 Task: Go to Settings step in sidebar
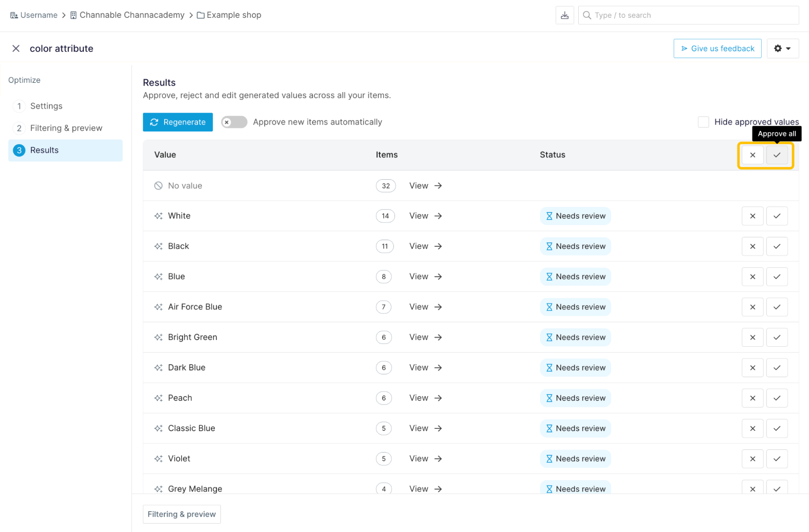point(46,106)
